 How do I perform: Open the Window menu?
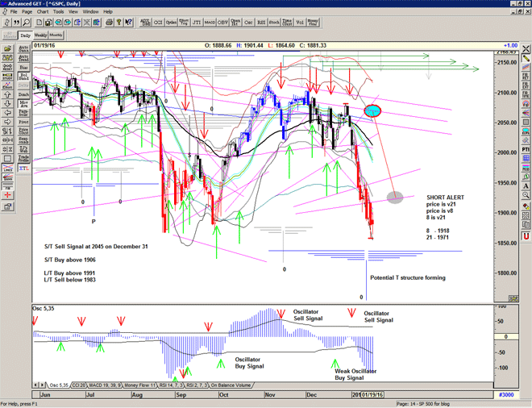tap(91, 12)
